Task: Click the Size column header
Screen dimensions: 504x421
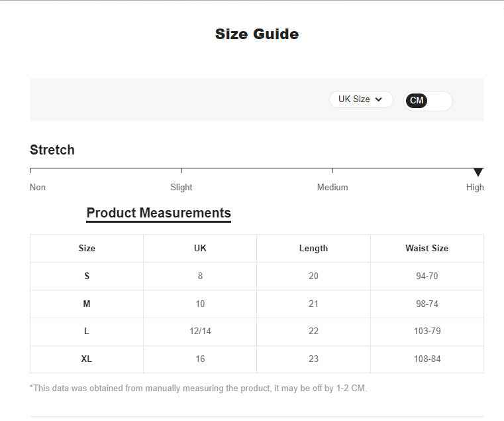Action: coord(87,248)
